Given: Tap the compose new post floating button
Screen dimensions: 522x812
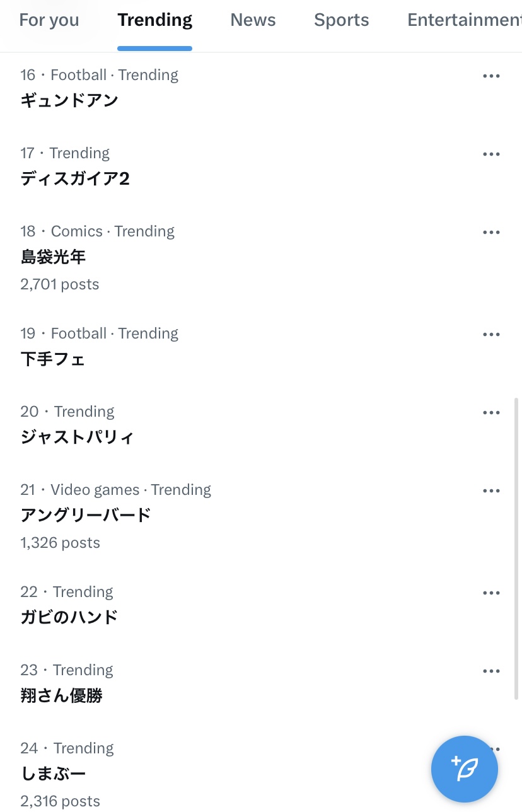Looking at the screenshot, I should pyautogui.click(x=465, y=769).
